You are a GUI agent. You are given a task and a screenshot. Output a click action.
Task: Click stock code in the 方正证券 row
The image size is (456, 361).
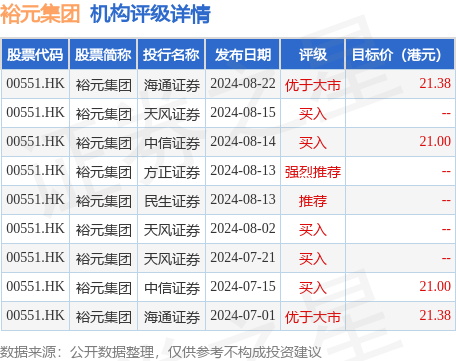[35, 170]
